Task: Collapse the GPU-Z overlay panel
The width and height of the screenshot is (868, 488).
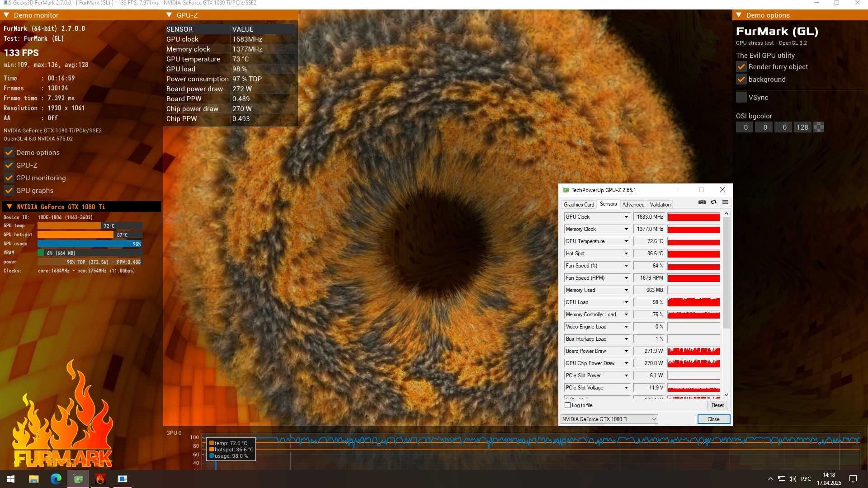Action: tap(169, 15)
